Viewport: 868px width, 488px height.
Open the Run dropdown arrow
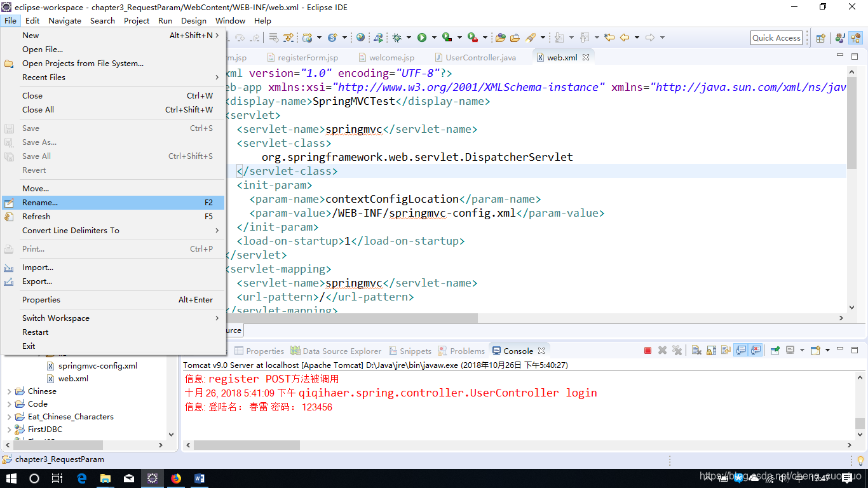pos(433,37)
